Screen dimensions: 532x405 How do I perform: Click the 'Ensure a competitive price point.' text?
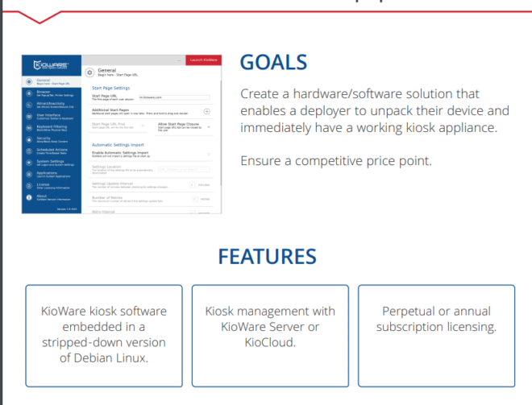click(x=336, y=161)
